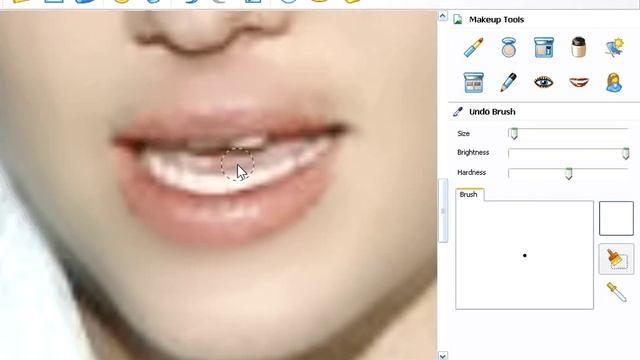The image size is (640, 360).
Task: Choose the blush box tool
Action: (544, 47)
